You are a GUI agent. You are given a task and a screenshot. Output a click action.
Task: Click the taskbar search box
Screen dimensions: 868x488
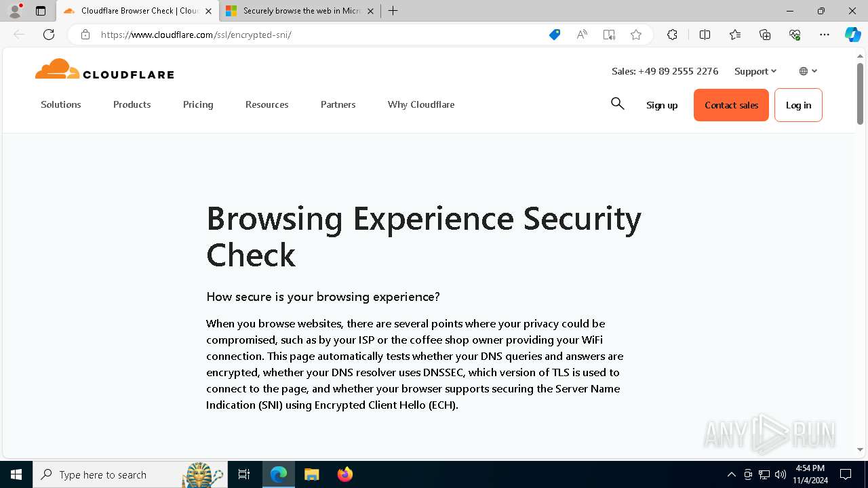coord(130,474)
